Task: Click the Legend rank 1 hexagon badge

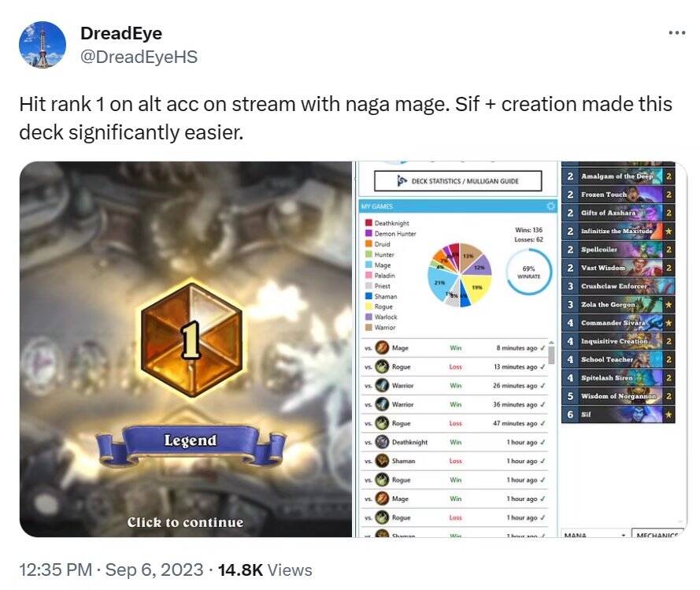Action: coord(192,340)
